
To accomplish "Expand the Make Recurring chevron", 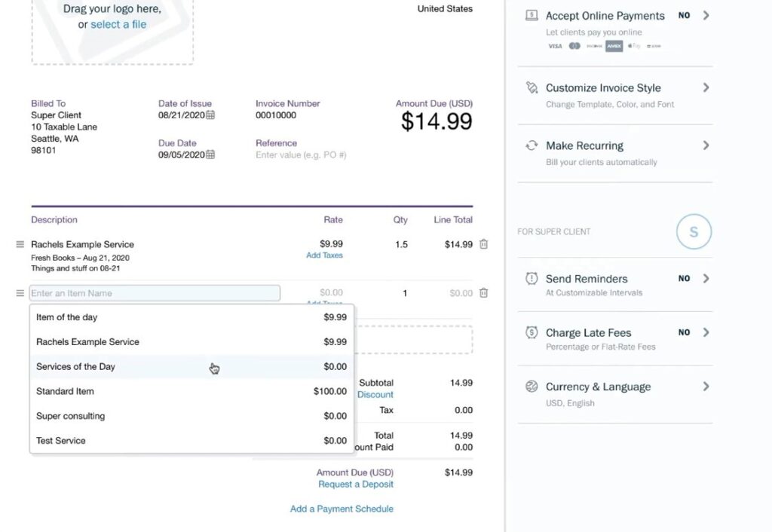I will click(x=705, y=145).
